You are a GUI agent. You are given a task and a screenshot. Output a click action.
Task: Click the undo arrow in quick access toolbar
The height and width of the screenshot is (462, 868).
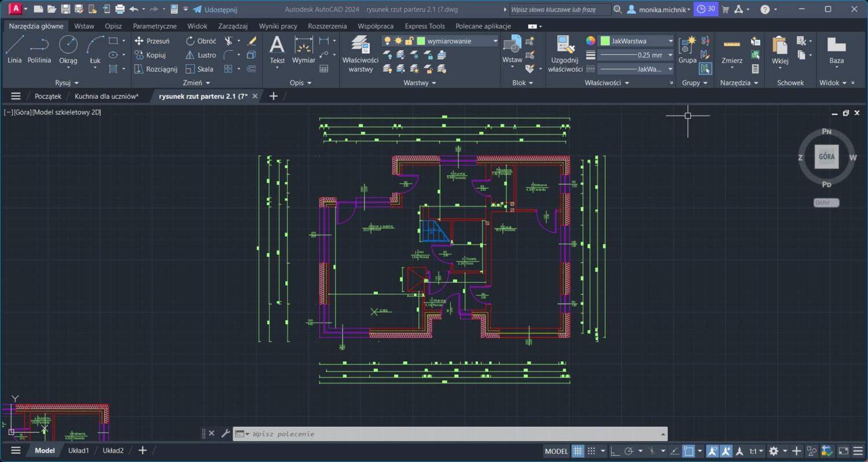coord(134,9)
